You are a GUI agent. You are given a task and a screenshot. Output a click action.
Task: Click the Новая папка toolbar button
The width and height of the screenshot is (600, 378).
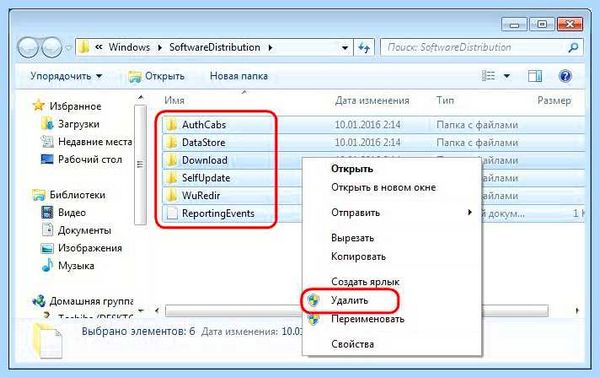[239, 76]
